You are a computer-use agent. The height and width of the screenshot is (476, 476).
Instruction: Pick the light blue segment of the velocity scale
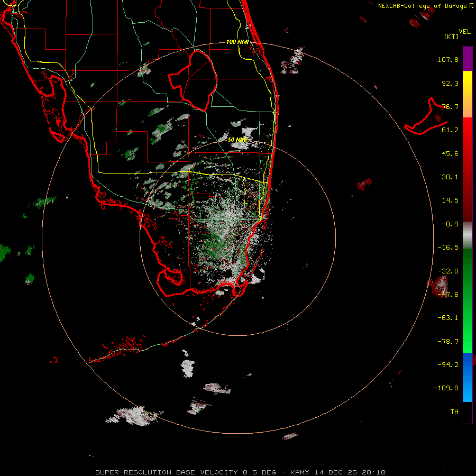click(x=467, y=390)
